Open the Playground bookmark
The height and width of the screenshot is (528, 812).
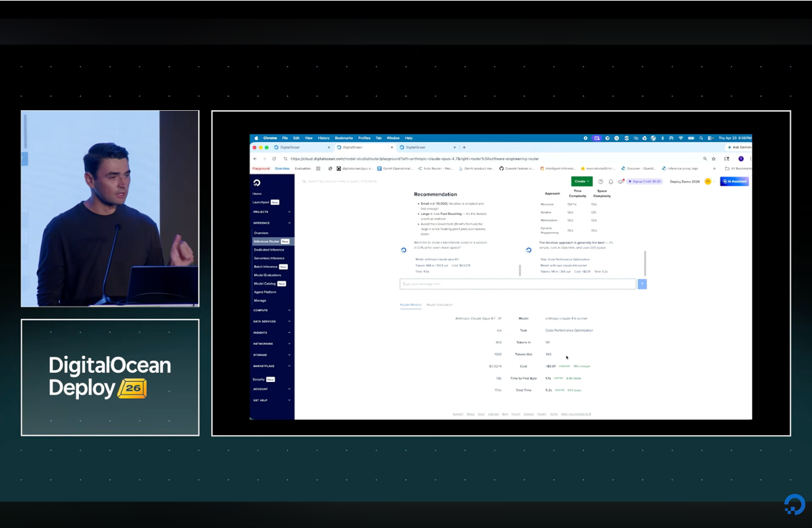click(261, 168)
